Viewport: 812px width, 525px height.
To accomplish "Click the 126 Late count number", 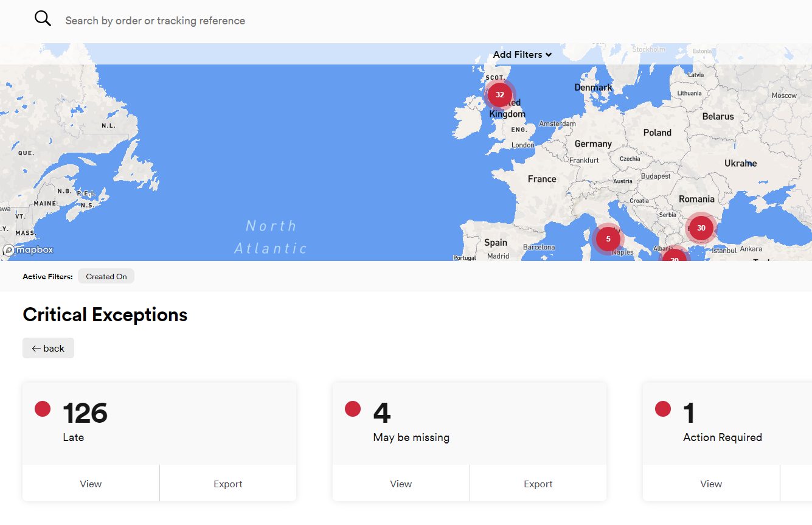I will (85, 414).
